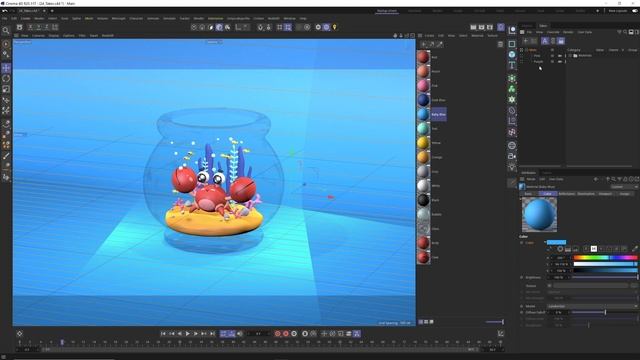Screen dimensions: 640x360
Task: Click the color wheel mode icon
Action: (560, 249)
